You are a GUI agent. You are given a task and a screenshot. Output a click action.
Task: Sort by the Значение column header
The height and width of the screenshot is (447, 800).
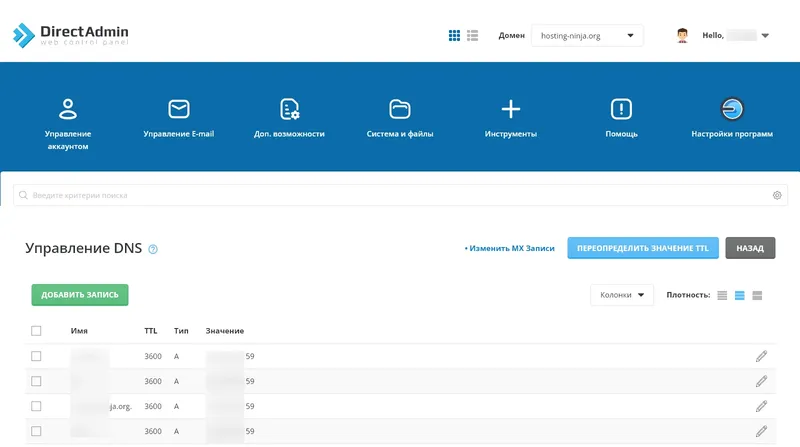(x=224, y=331)
